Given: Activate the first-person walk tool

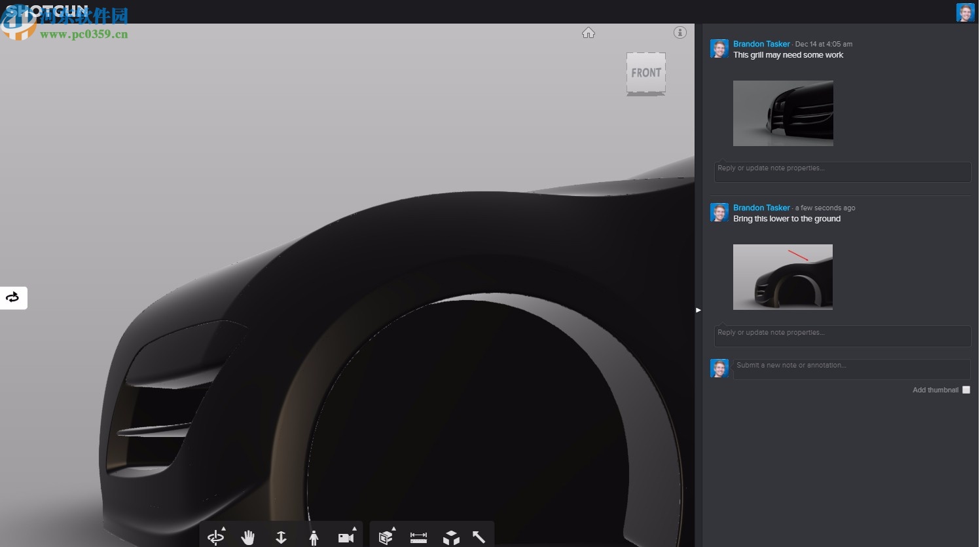Looking at the screenshot, I should point(314,538).
